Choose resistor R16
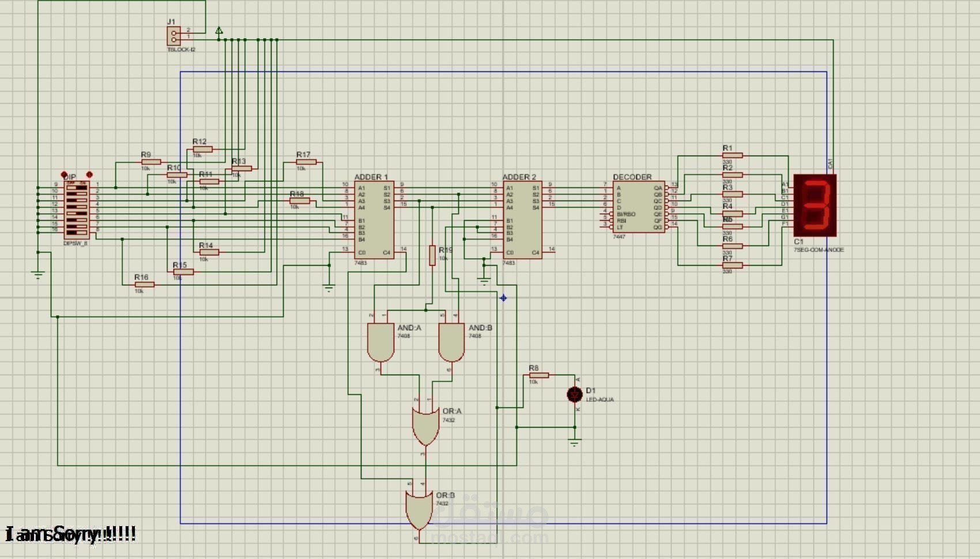 (144, 285)
